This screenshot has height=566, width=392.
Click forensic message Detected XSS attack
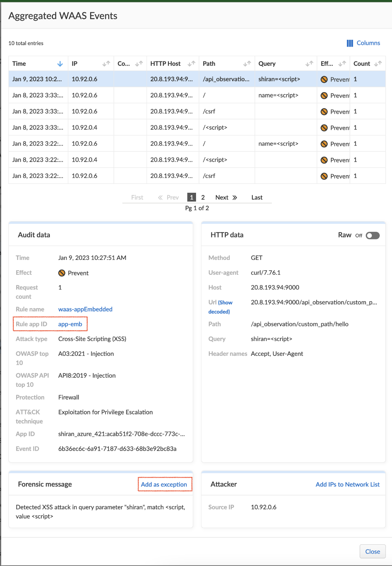100,512
